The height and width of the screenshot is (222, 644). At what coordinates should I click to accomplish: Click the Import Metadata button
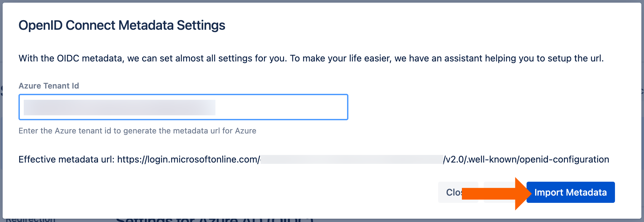(x=570, y=192)
